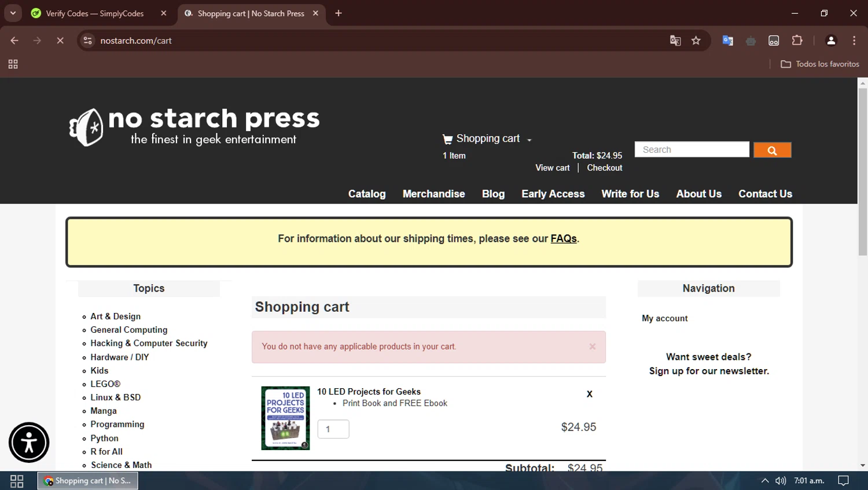Open Science & Math topic
Screen dimensions: 868x490
(121, 465)
